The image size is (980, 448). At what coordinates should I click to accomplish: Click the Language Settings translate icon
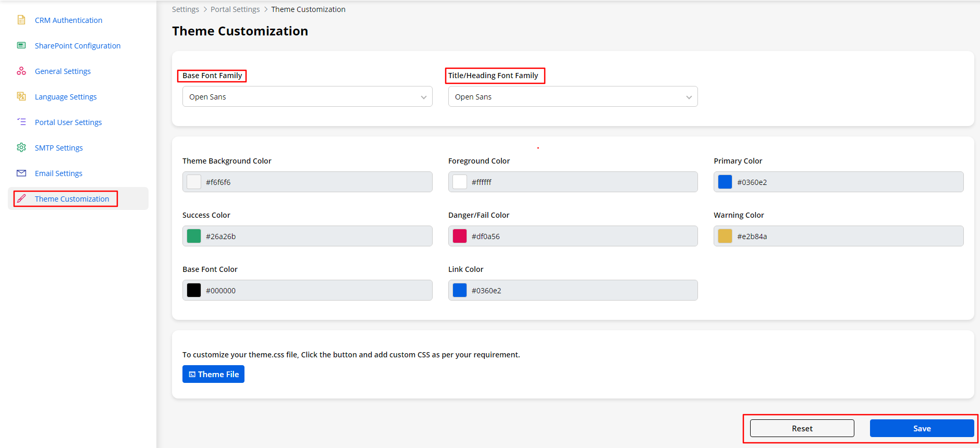21,96
